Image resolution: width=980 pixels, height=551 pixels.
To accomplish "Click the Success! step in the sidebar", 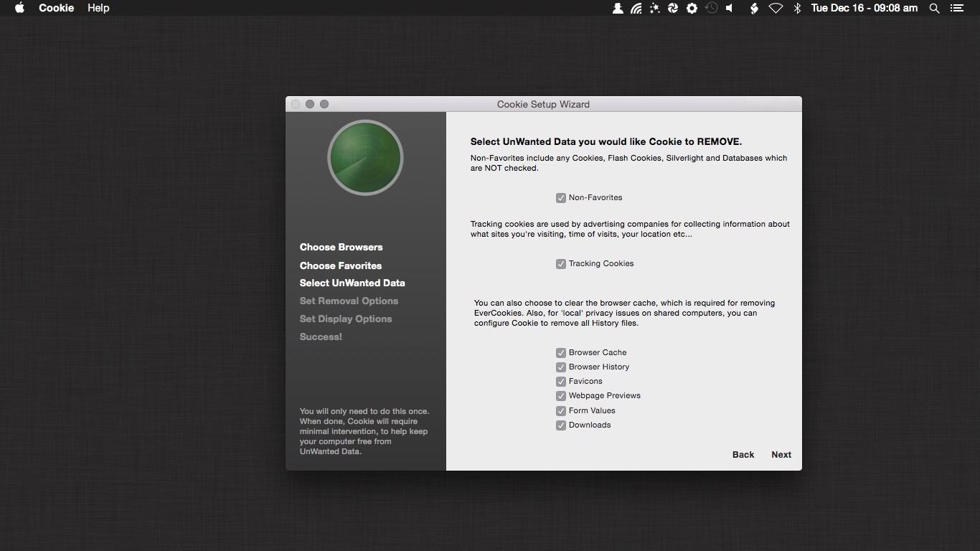I will 321,336.
